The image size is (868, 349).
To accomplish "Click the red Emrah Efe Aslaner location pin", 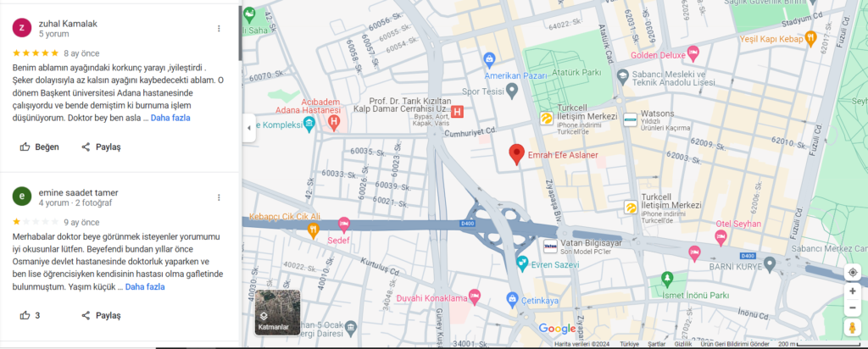I will click(x=516, y=154).
